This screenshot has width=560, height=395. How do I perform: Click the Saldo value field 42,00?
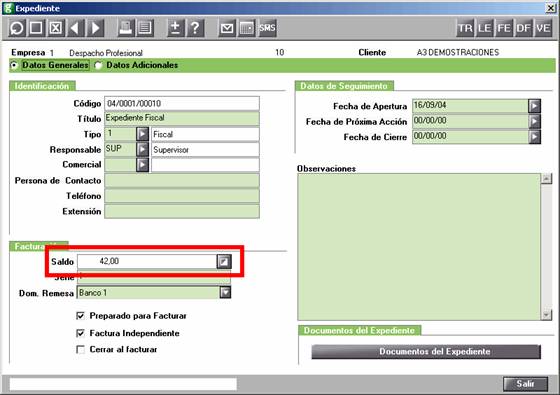(x=147, y=261)
